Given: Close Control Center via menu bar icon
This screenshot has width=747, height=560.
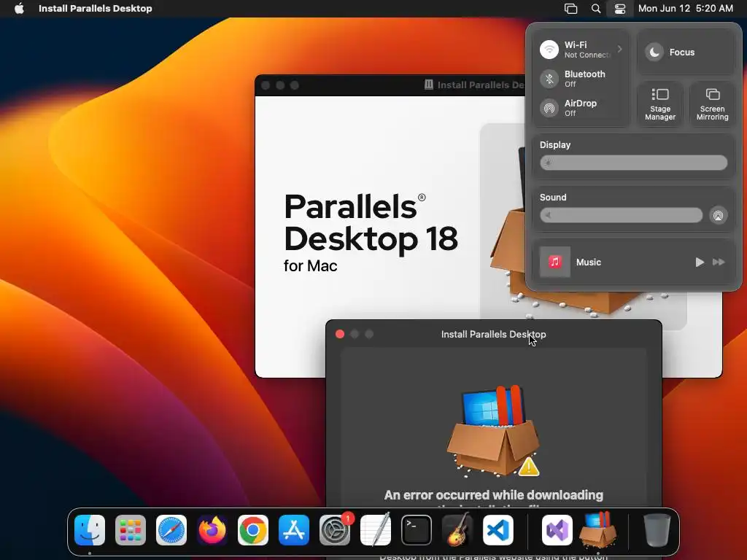Looking at the screenshot, I should coord(620,9).
